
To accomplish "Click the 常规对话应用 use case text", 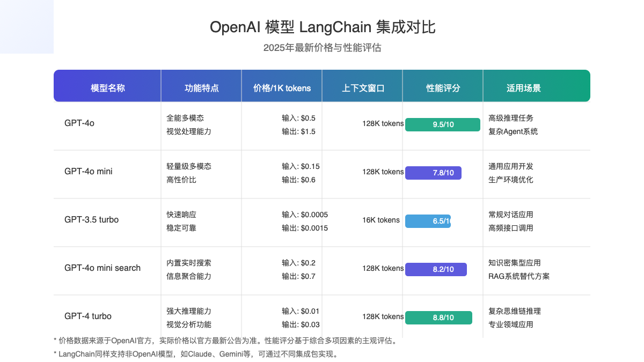I will pos(511,215).
